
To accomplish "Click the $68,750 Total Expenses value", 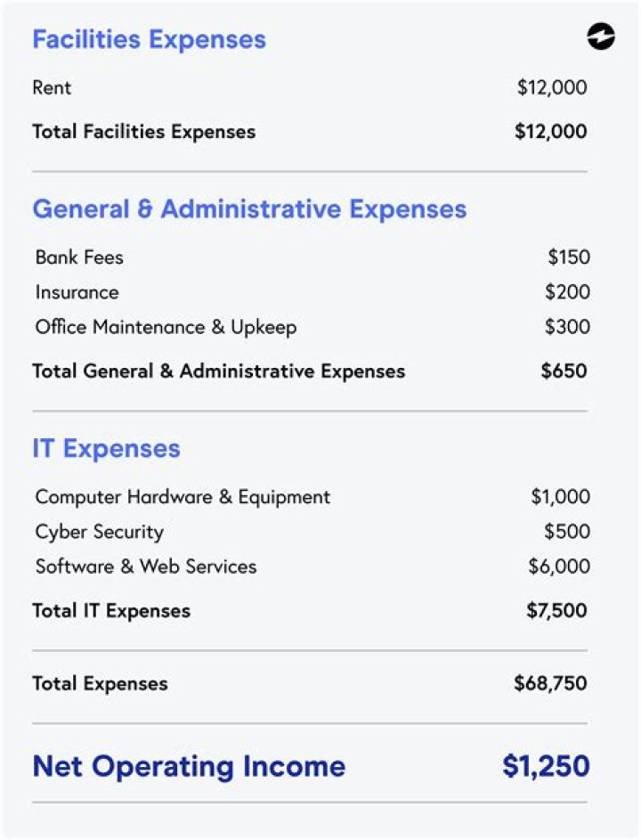I will [550, 684].
